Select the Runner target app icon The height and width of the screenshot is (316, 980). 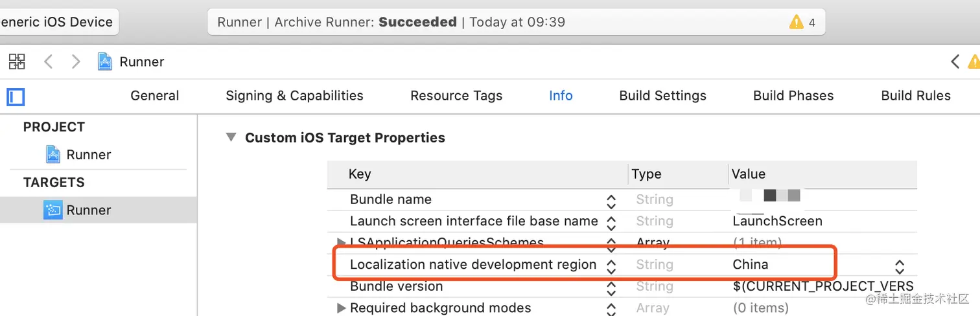(x=52, y=210)
